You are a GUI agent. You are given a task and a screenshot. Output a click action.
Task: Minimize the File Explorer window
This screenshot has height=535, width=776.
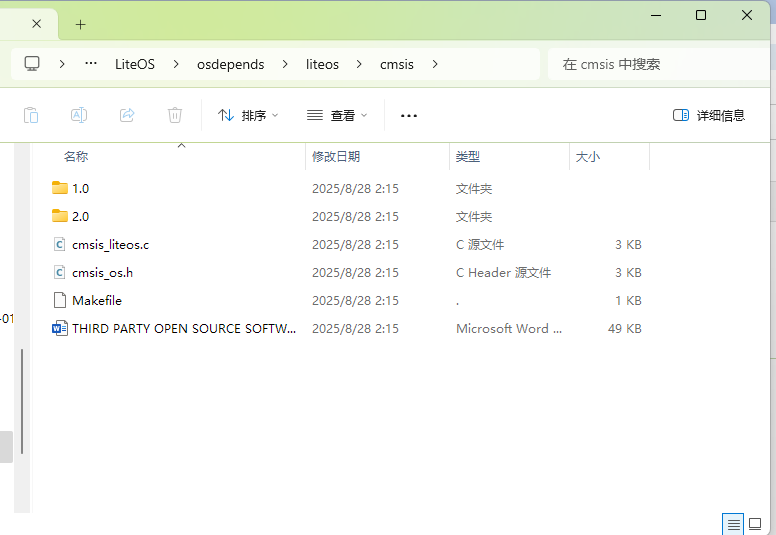tap(656, 15)
